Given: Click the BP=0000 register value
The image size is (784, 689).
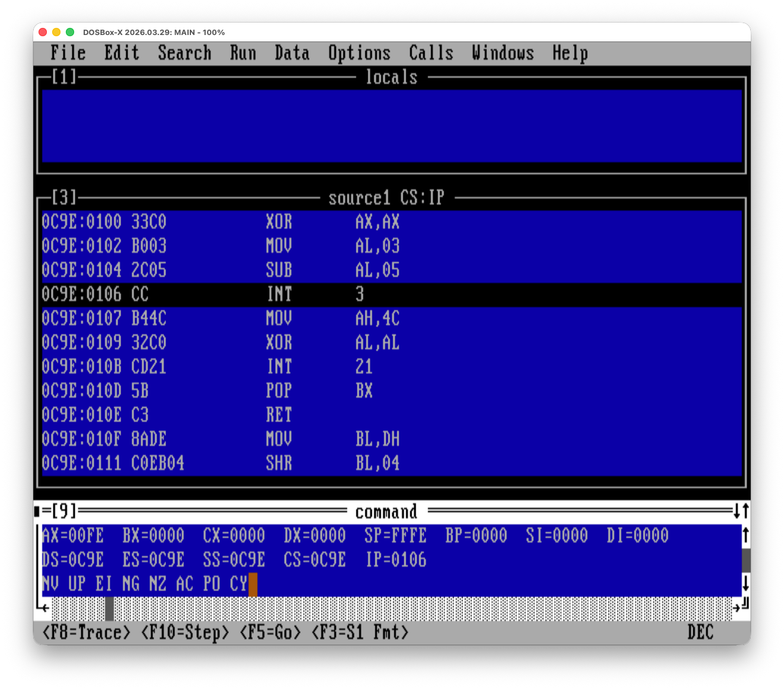Looking at the screenshot, I should coord(476,536).
